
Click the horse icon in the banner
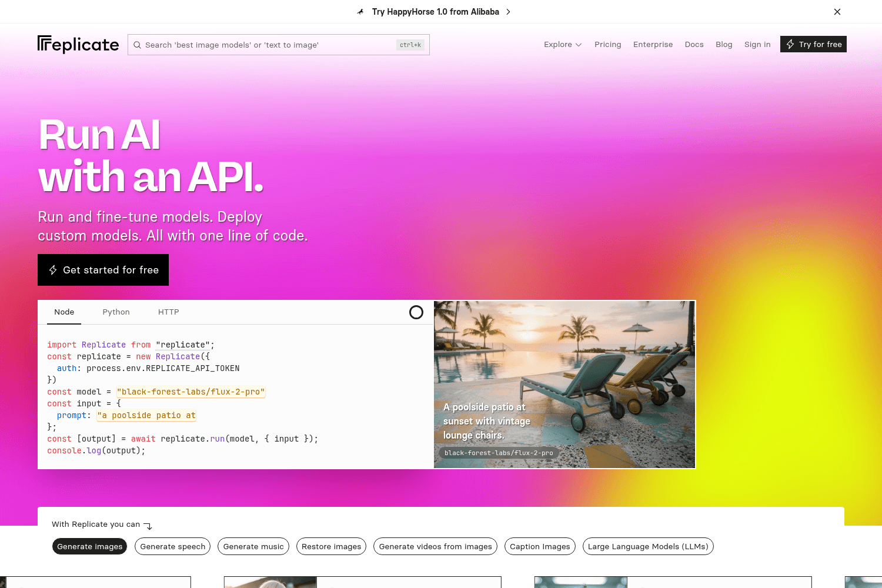360,12
